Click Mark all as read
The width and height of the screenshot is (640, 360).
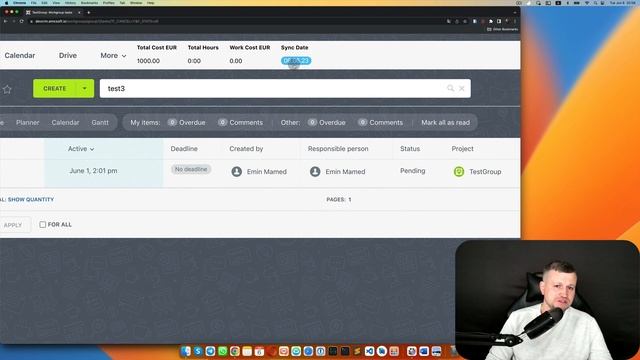[445, 122]
